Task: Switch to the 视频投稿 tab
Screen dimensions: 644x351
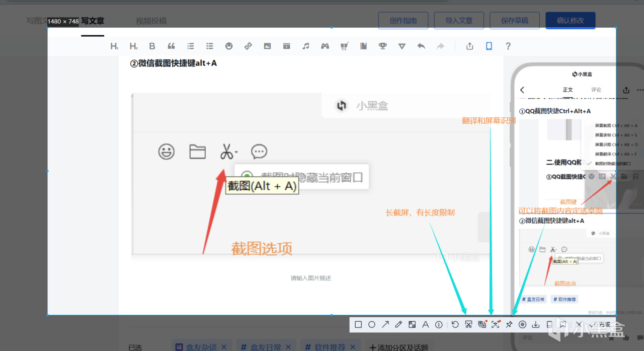Action: 151,21
